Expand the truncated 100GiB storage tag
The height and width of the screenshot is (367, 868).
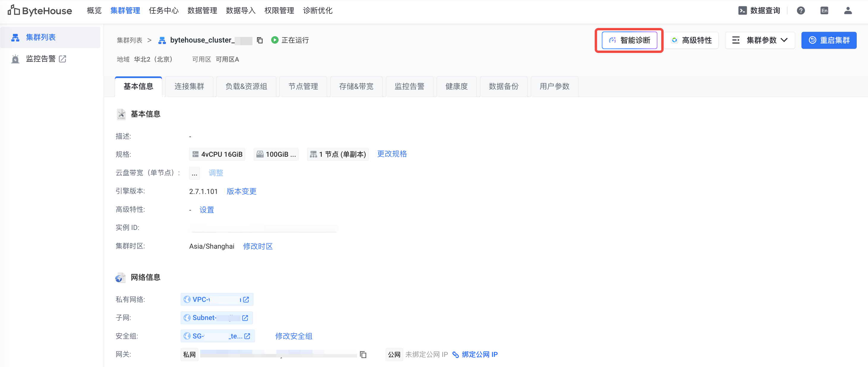(x=276, y=154)
